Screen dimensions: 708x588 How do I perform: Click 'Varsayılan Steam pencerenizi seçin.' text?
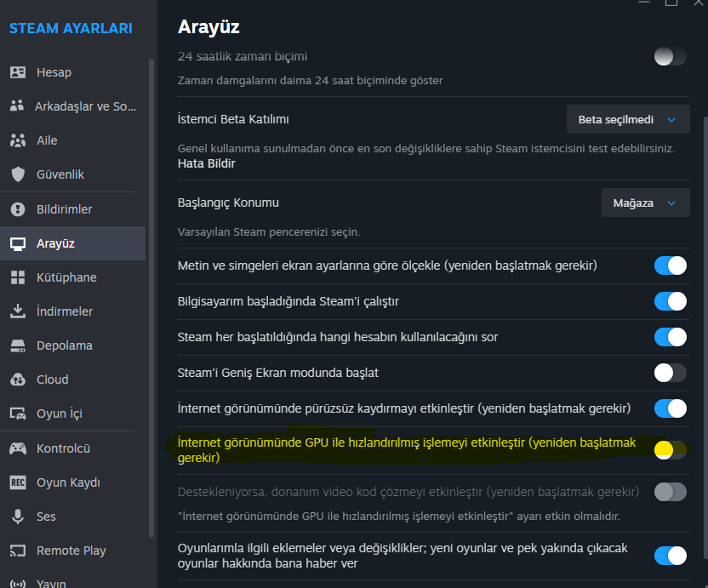click(269, 232)
